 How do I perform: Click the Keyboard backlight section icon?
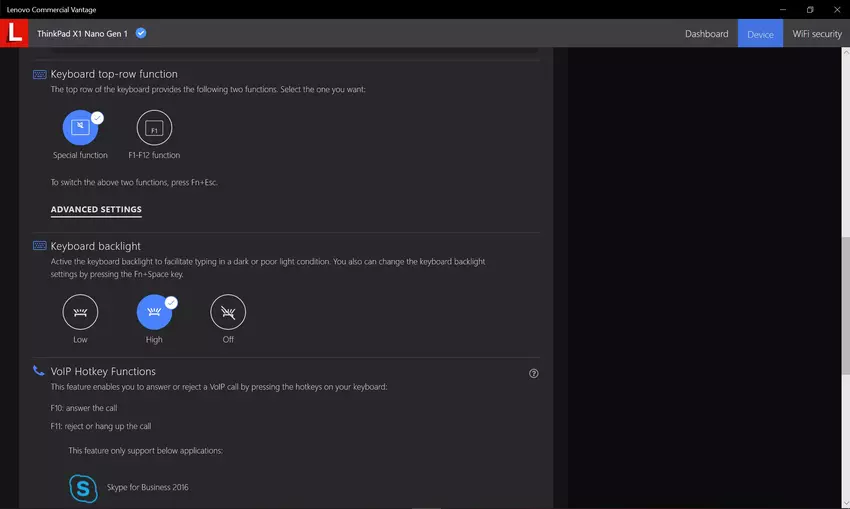tap(40, 246)
